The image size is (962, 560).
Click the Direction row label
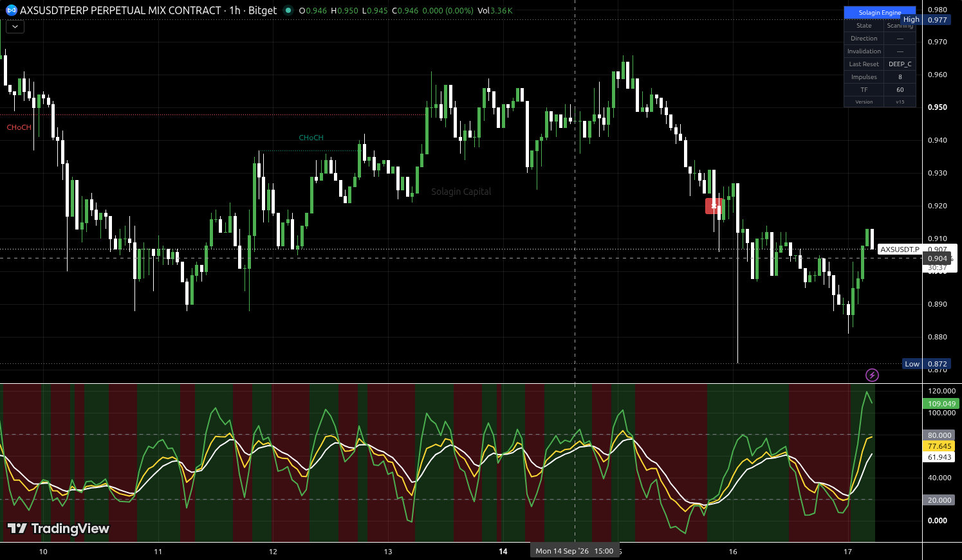pyautogui.click(x=864, y=39)
